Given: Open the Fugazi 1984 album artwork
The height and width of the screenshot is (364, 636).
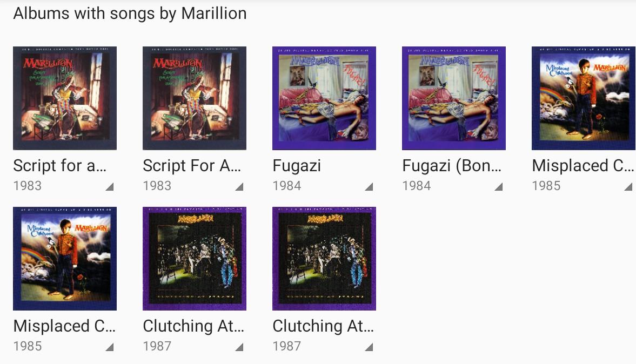Looking at the screenshot, I should pos(324,98).
